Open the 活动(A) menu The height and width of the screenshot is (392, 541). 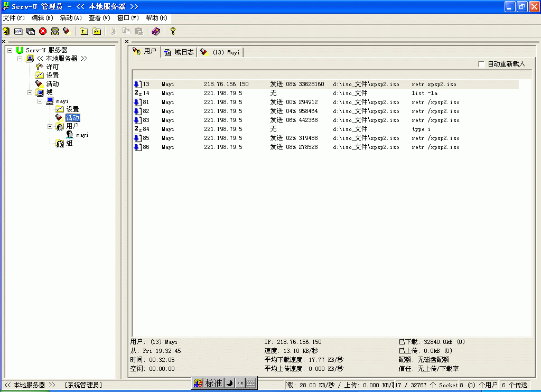click(71, 18)
